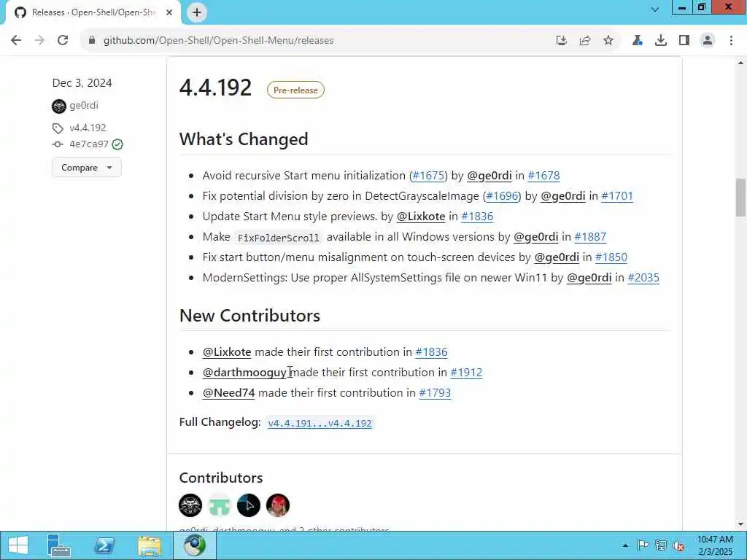Open ge0rdi author link in sidebar

(x=84, y=105)
